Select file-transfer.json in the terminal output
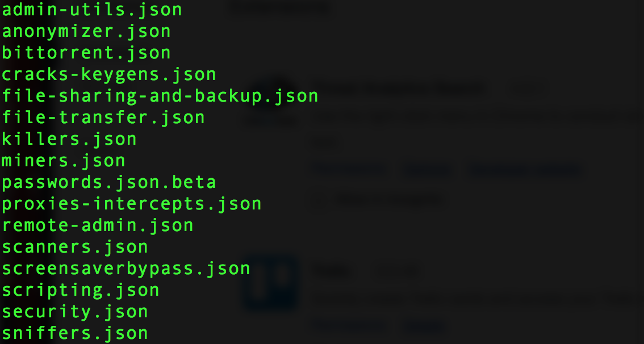The width and height of the screenshot is (644, 344). pyautogui.click(x=103, y=118)
